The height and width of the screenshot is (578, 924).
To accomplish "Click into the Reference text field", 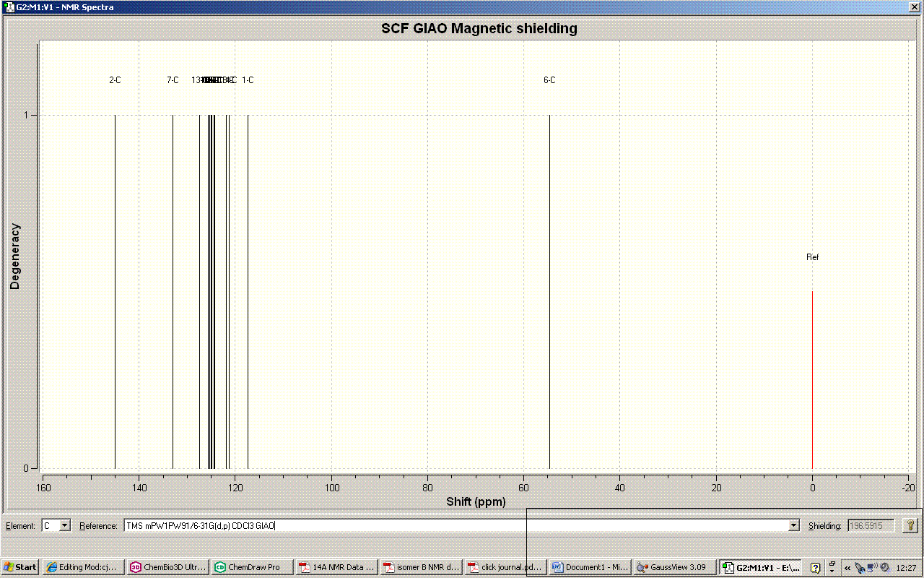I will pyautogui.click(x=457, y=526).
